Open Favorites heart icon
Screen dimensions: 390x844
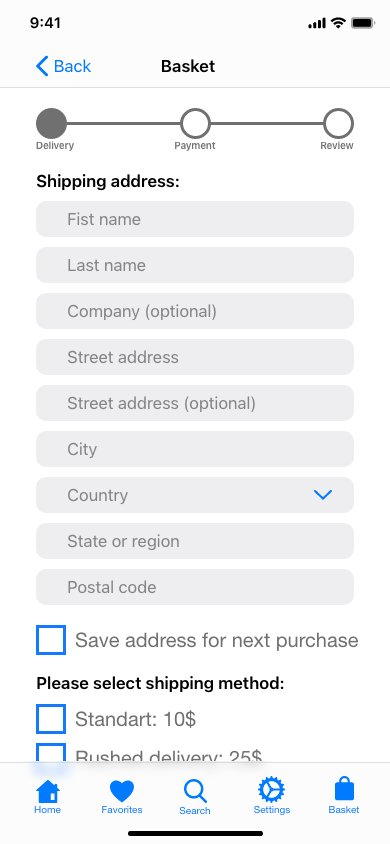tap(122, 791)
